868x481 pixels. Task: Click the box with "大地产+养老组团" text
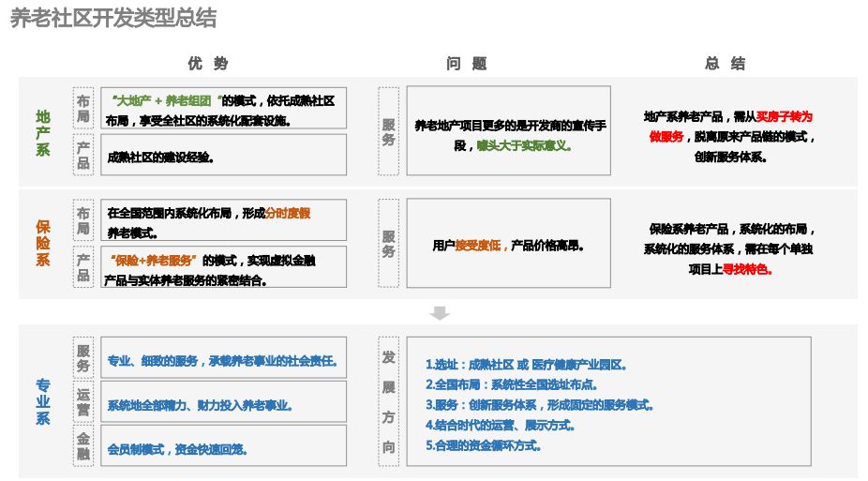click(x=224, y=109)
